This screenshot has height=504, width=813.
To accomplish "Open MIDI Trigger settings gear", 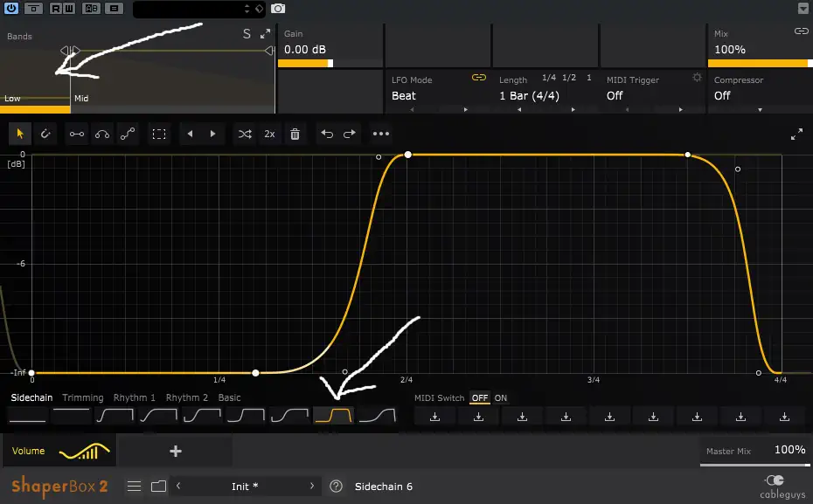I will (697, 78).
